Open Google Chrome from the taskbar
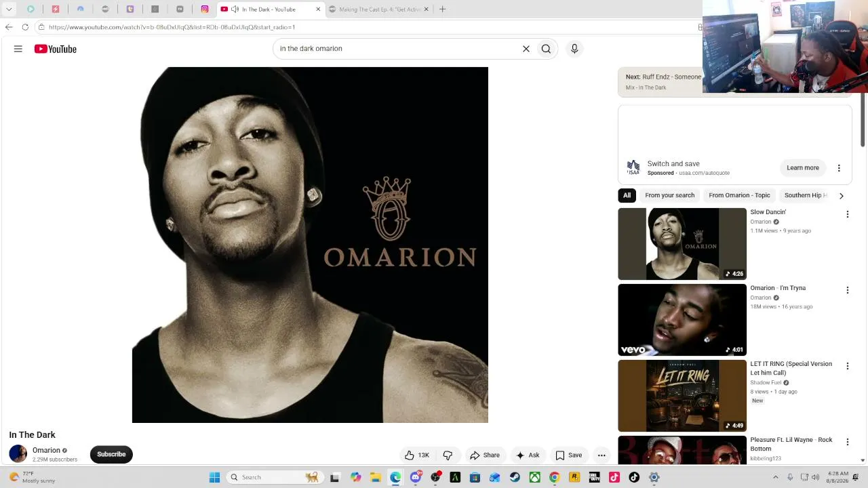The width and height of the screenshot is (868, 488). click(x=555, y=477)
